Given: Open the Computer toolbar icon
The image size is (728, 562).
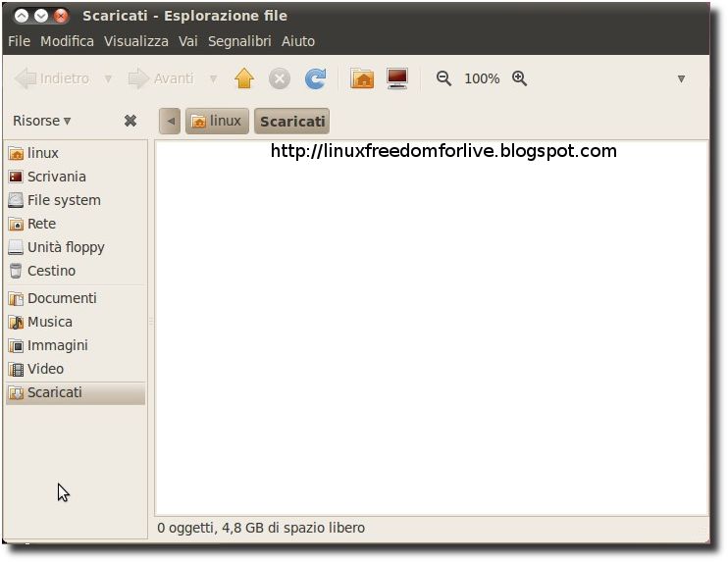Looking at the screenshot, I should [397, 78].
